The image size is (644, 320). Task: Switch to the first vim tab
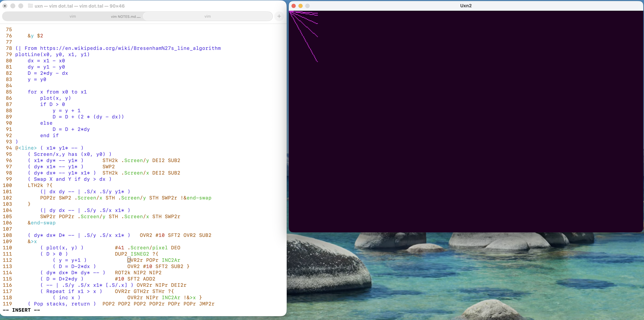coord(73,16)
